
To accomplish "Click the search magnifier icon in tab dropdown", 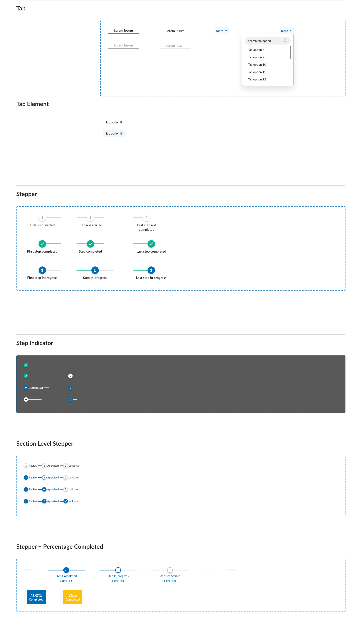I will [x=285, y=41].
